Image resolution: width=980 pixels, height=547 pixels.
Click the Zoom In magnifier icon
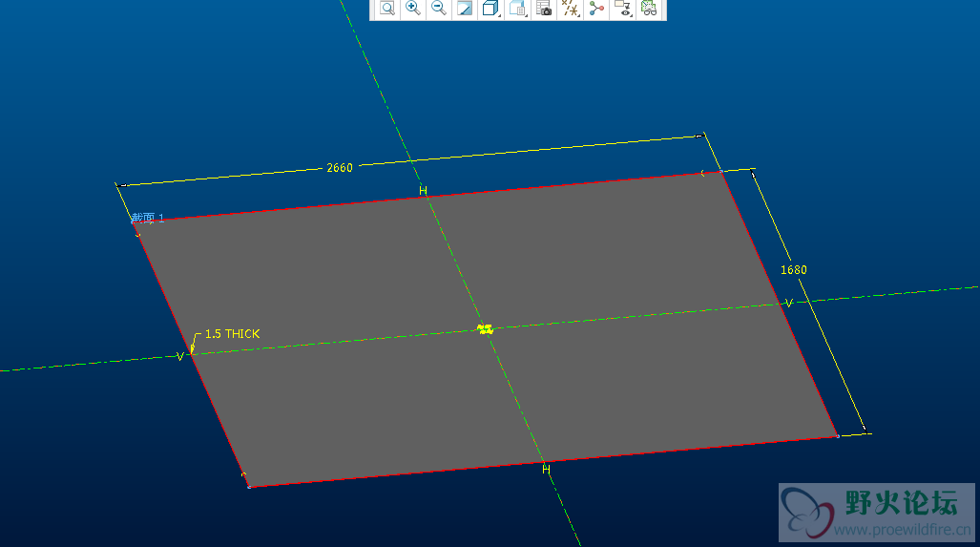(x=412, y=9)
